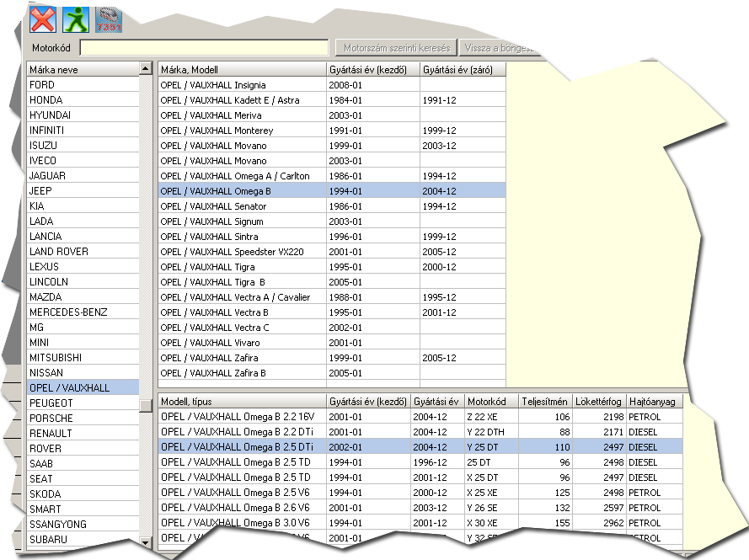
Task: Click the brand list scrollbar thumb
Action: click(146, 405)
